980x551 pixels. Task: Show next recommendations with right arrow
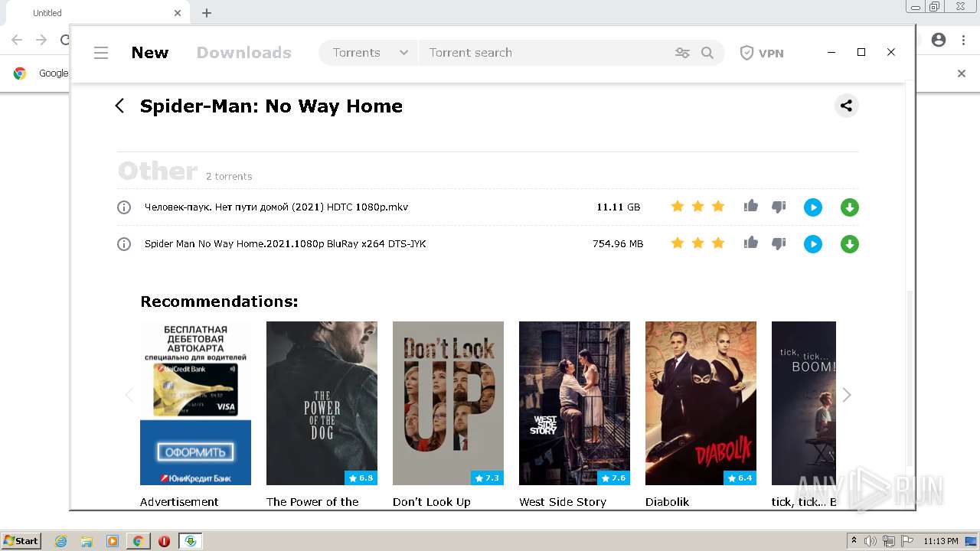[847, 395]
